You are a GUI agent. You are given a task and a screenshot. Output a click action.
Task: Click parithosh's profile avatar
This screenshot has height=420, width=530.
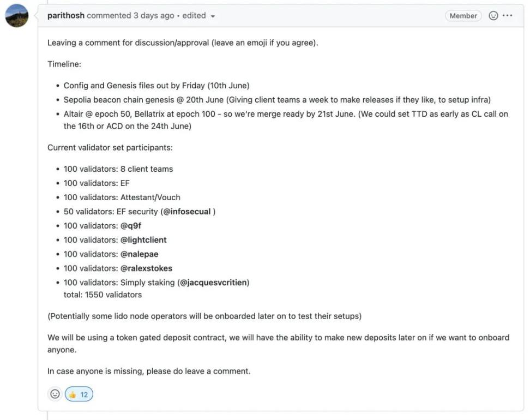(17, 16)
